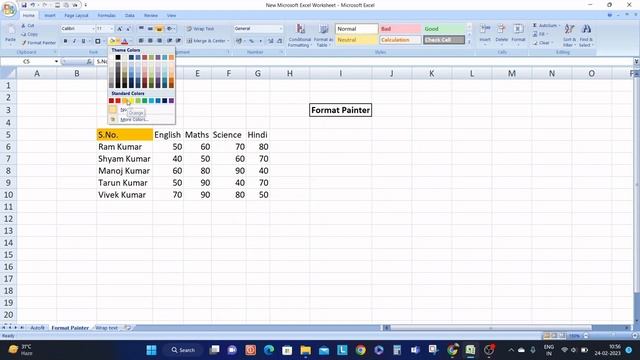This screenshot has height=360, width=640.
Task: Click the Copy button in Clipboard group
Action: click(29, 34)
